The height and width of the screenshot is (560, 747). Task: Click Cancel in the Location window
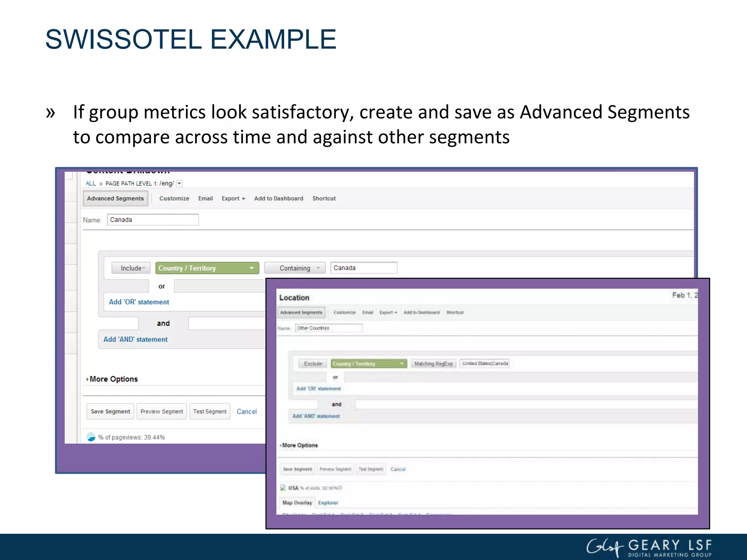click(398, 469)
